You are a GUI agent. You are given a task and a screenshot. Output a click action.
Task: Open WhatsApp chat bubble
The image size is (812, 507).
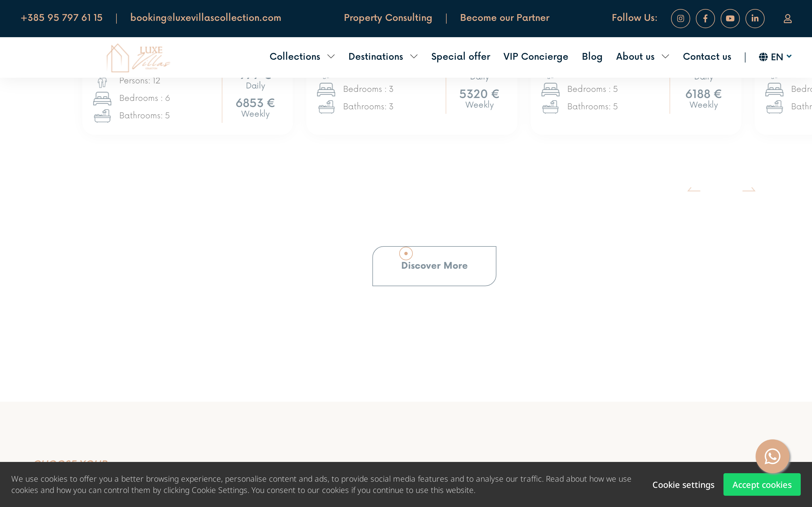click(772, 456)
